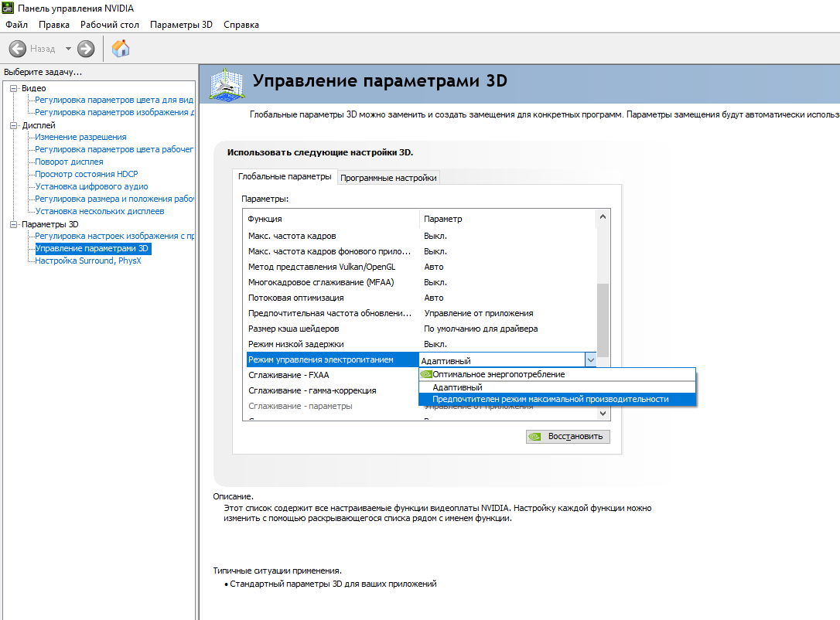Viewport: 840px width, 620px height.
Task: Toggle the Адаптивный combo box arrow
Action: (590, 360)
